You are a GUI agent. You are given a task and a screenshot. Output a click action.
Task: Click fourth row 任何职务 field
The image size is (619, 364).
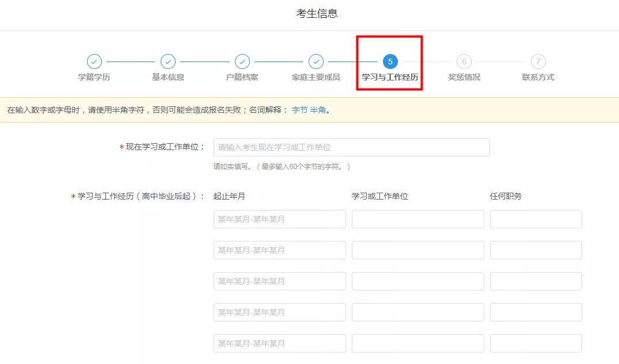pos(536,312)
